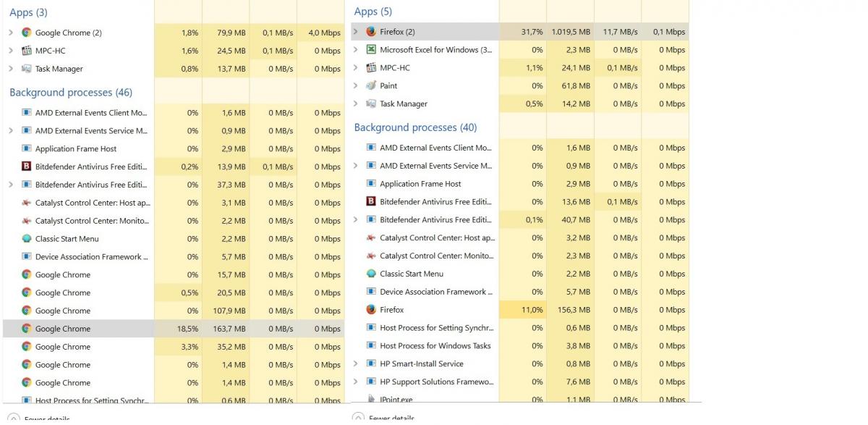This screenshot has height=425, width=868.
Task: Click the Application Frame Host icon beside the Chrome list
Action: [x=27, y=148]
